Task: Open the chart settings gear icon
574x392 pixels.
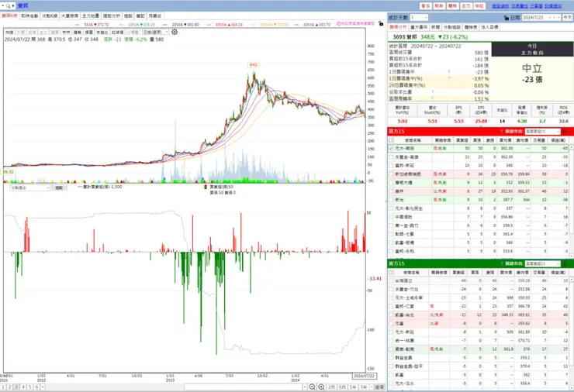Action: click(x=175, y=33)
